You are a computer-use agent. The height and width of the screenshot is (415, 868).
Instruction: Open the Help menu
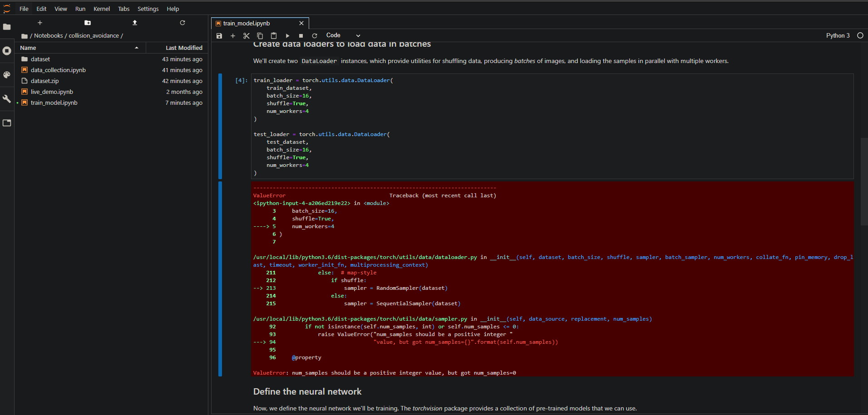(173, 9)
